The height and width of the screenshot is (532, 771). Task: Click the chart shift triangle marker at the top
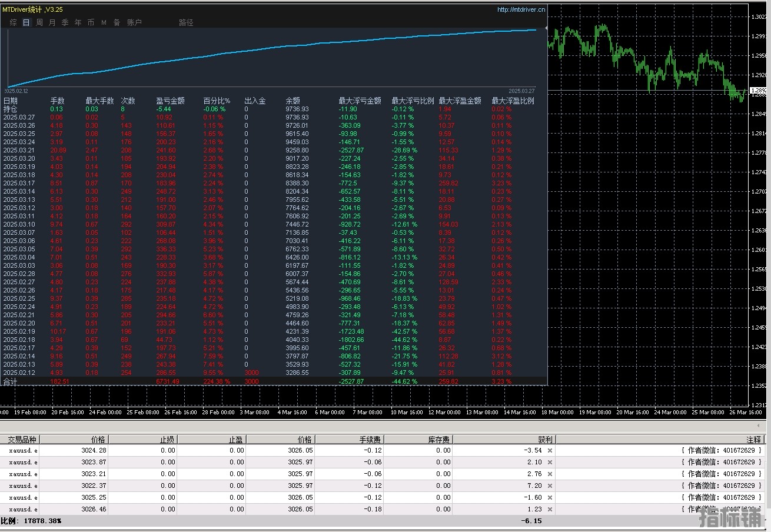pos(546,28)
